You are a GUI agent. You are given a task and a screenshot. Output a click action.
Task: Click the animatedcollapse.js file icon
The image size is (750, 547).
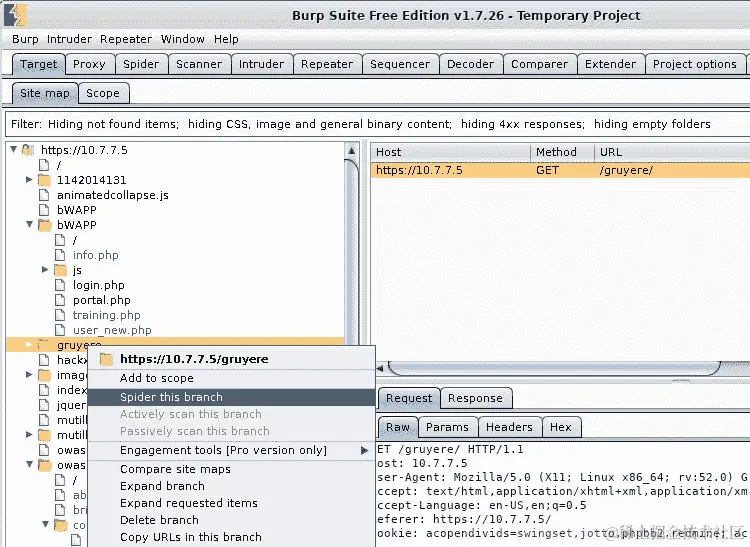pos(44,195)
